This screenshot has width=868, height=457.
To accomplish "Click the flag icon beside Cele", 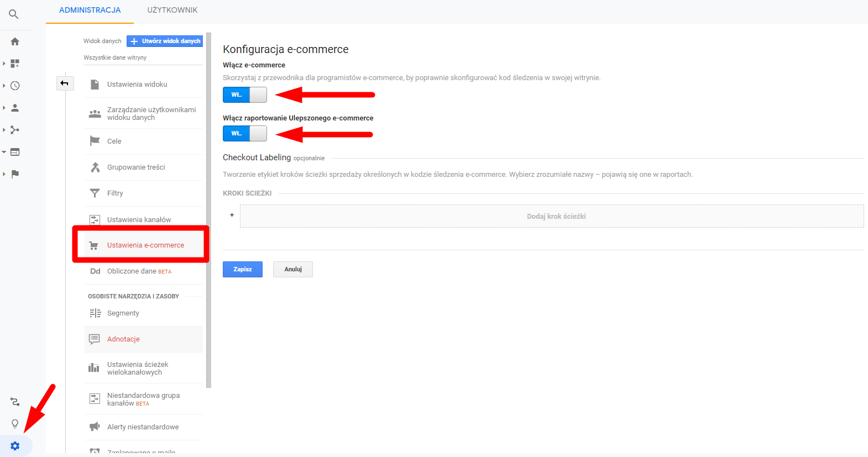I will click(95, 141).
